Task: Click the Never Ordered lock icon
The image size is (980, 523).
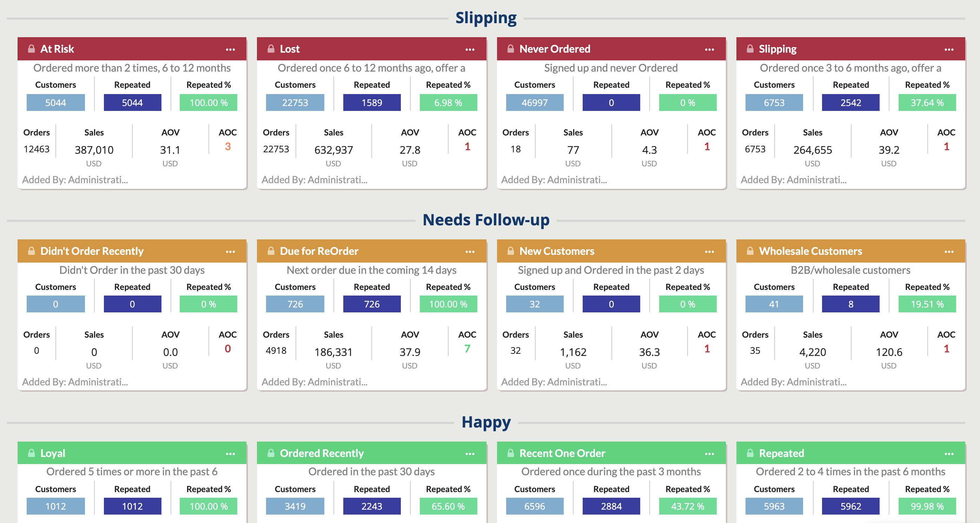Action: (x=511, y=49)
